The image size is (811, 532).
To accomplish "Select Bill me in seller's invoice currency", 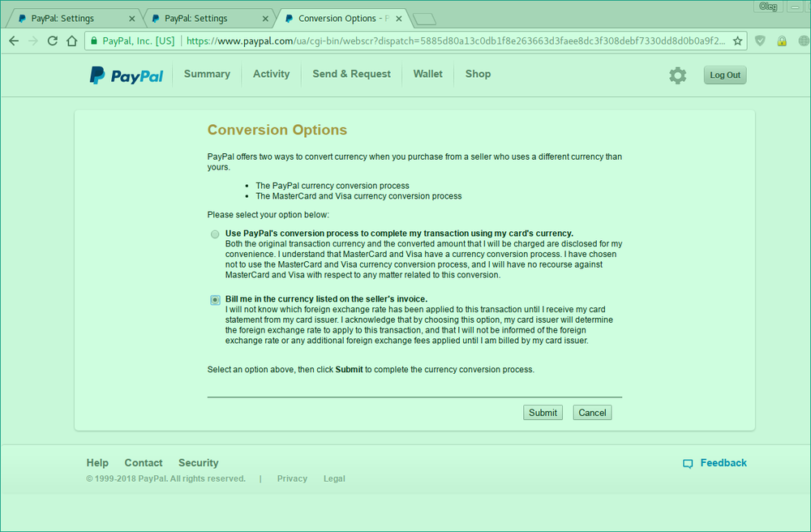I will pos(215,300).
